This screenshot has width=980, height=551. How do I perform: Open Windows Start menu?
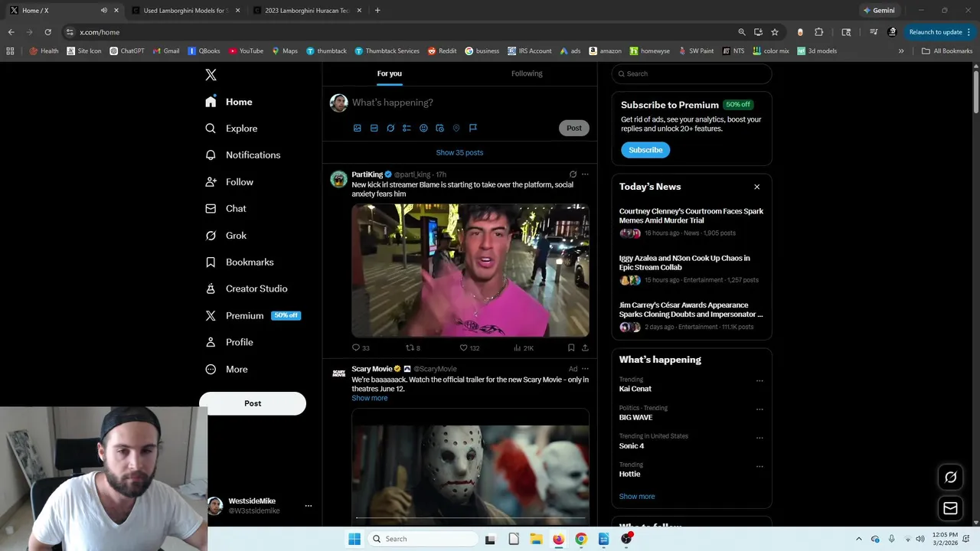click(354, 539)
